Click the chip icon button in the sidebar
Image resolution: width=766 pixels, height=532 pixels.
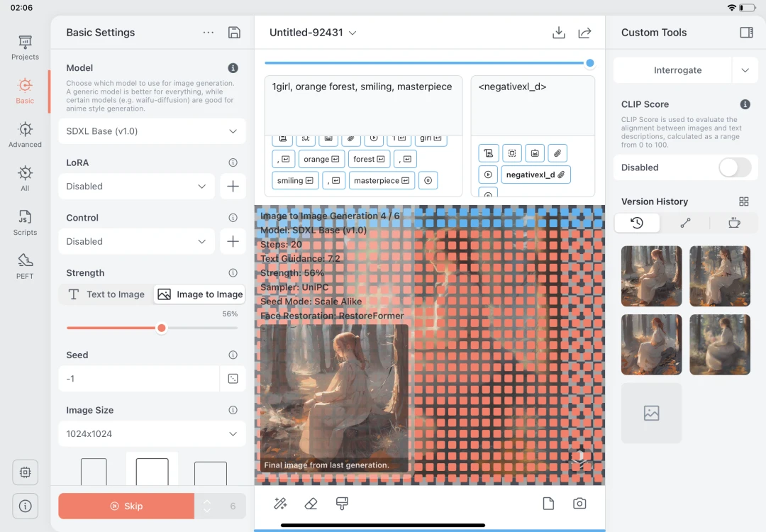26,472
